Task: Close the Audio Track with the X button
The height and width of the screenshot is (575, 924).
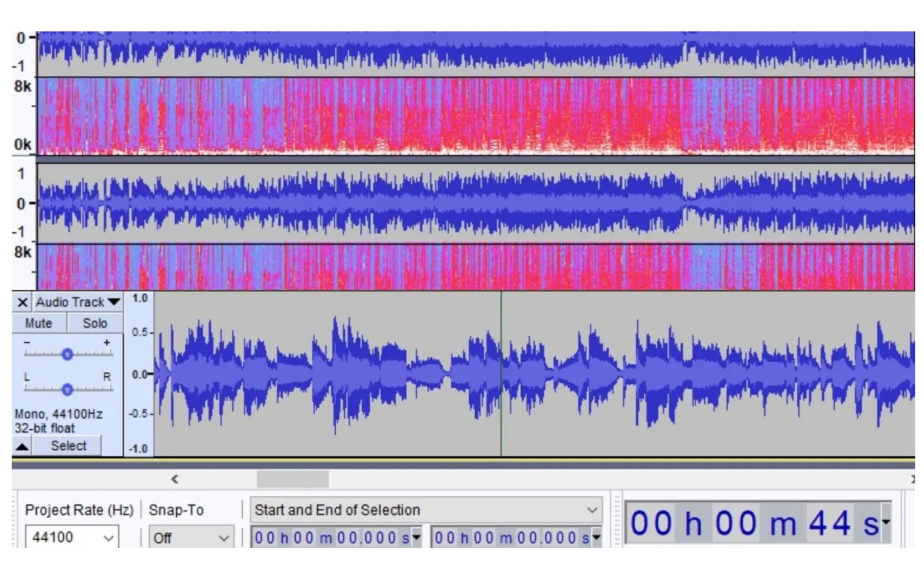Action: tap(22, 301)
